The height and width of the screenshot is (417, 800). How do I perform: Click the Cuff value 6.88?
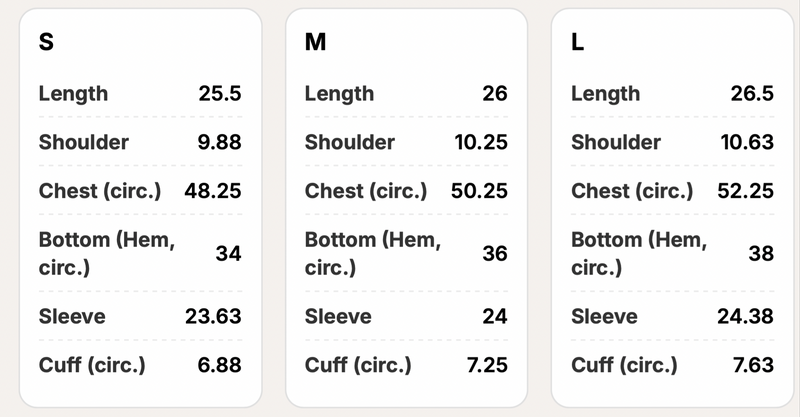[219, 365]
